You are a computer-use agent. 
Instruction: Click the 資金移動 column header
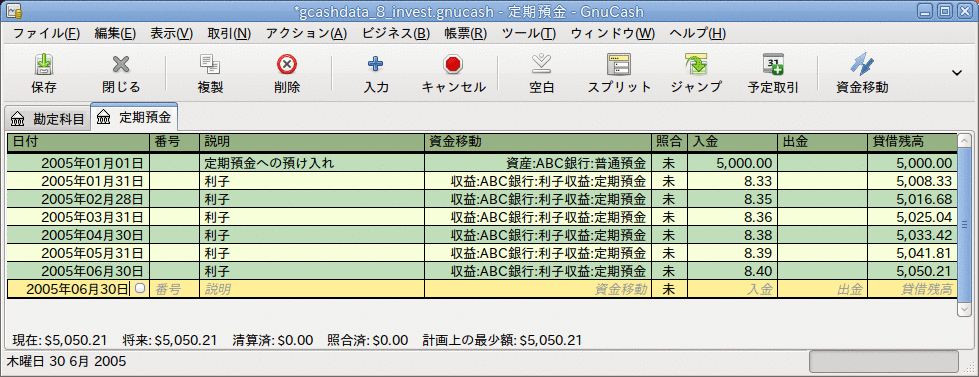click(x=538, y=142)
